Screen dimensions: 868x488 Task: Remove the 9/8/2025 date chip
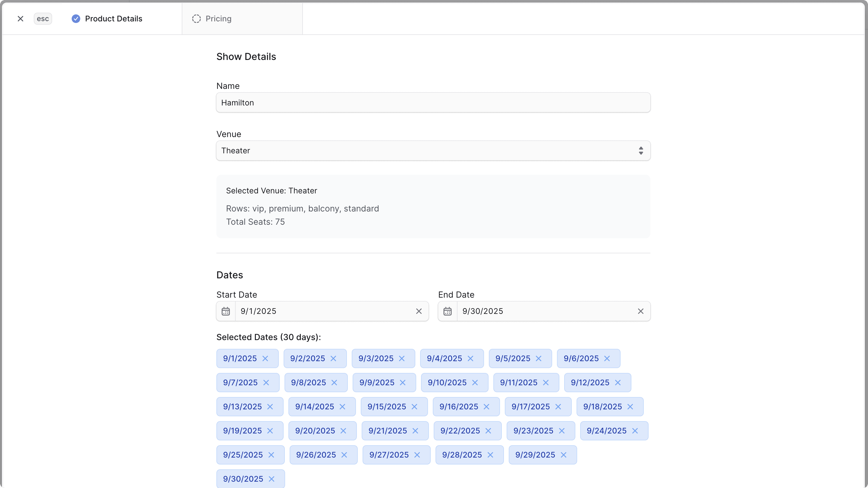(335, 383)
